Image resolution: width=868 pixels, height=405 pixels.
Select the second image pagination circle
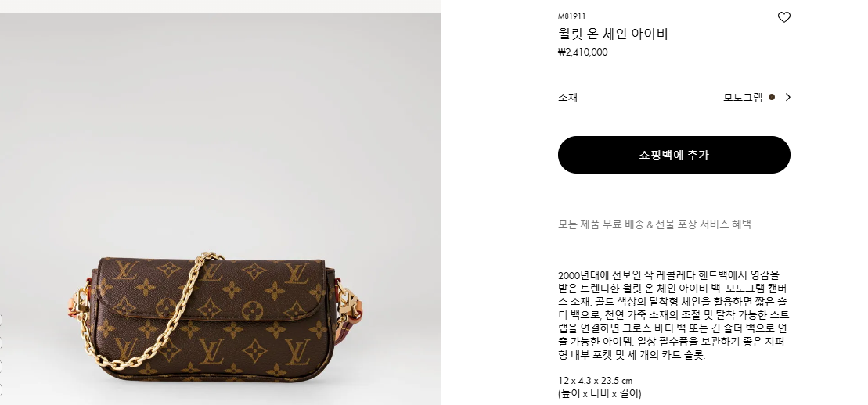click(1, 343)
